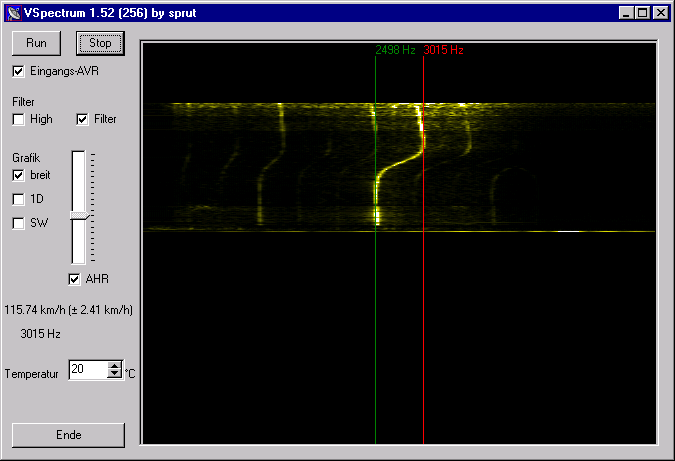Click the VSpectrum app icon in title bar
The width and height of the screenshot is (675, 461).
coord(13,13)
